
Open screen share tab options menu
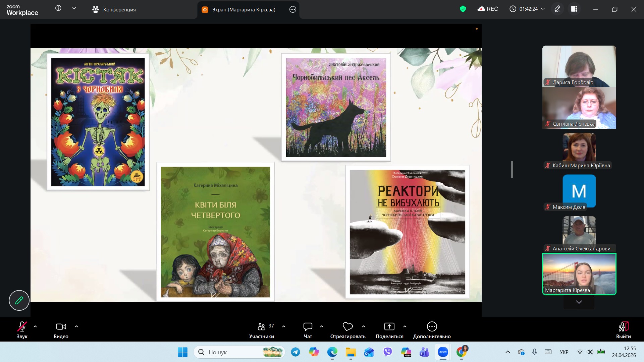292,9
